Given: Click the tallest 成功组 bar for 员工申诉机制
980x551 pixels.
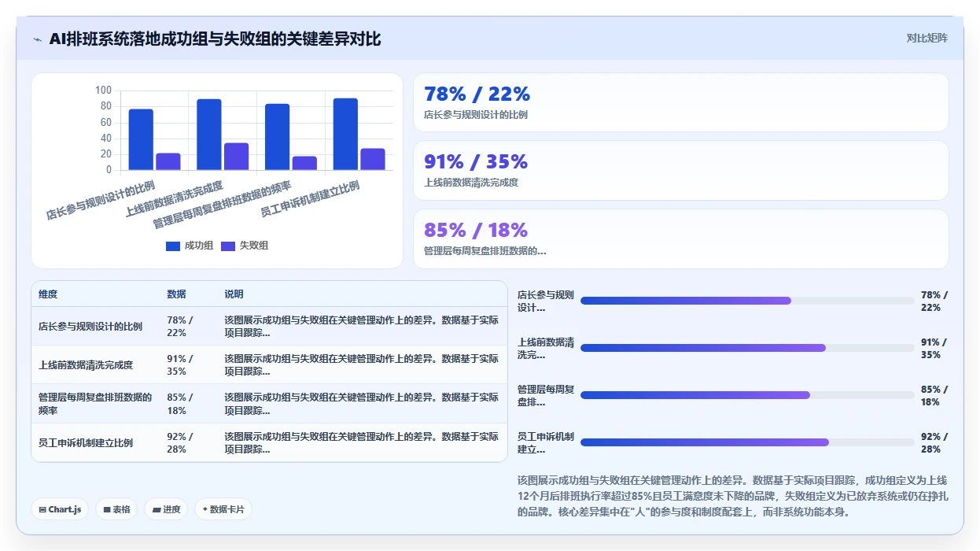Looking at the screenshot, I should click(x=345, y=134).
